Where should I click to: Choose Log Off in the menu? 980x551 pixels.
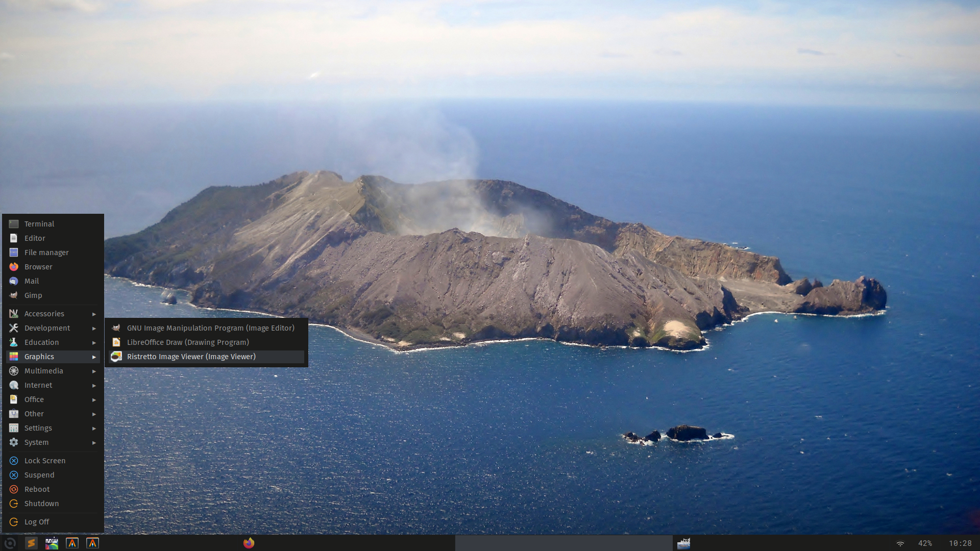point(53,522)
